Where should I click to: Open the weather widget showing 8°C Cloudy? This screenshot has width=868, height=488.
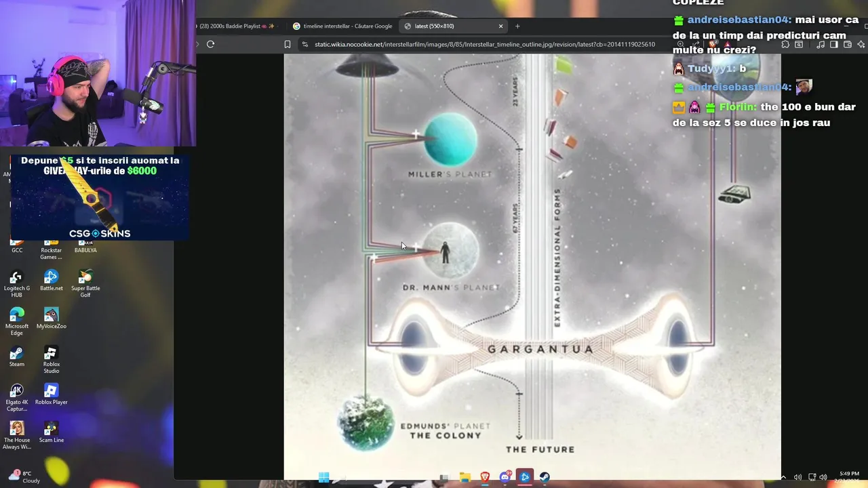coord(24,476)
